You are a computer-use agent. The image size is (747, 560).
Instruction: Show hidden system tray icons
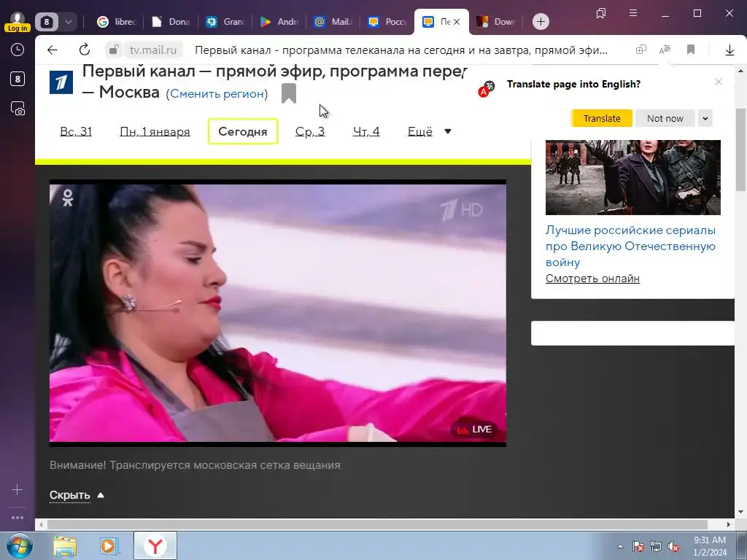tap(620, 546)
